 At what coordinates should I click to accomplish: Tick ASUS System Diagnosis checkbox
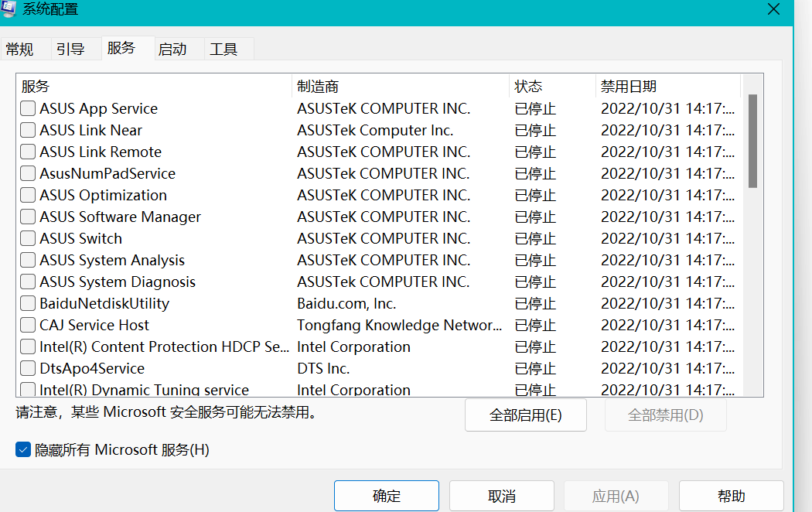pyautogui.click(x=28, y=282)
